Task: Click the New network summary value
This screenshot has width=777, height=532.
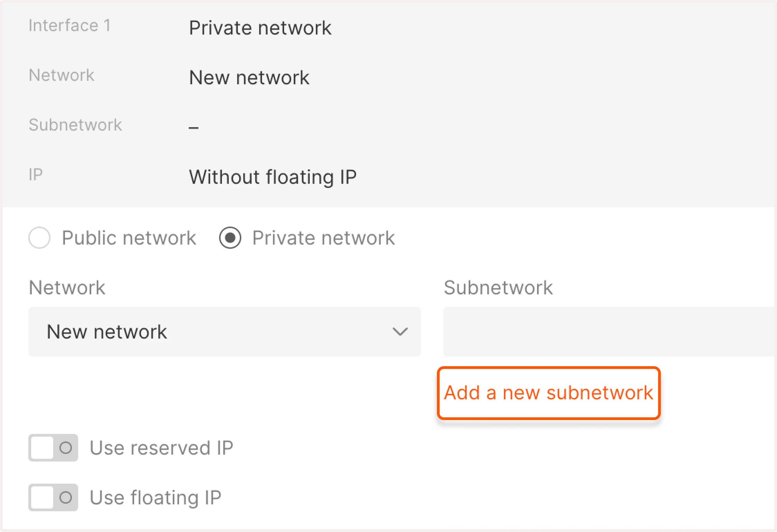Action: [x=249, y=77]
